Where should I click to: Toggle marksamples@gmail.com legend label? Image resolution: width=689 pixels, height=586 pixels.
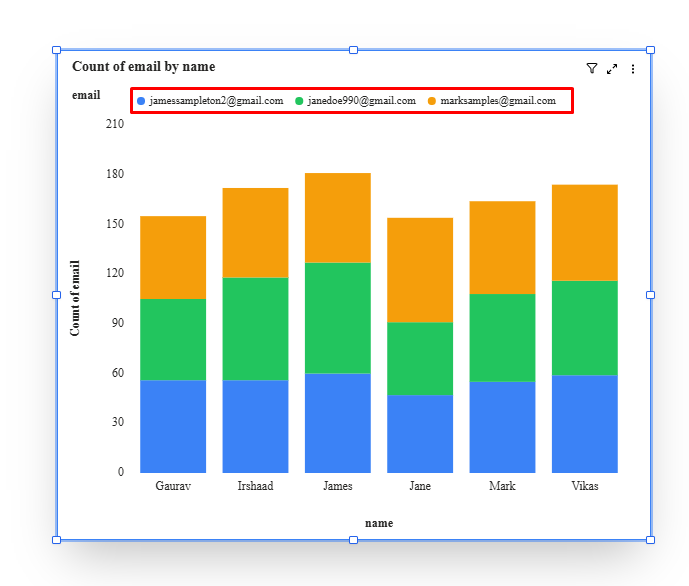498,101
